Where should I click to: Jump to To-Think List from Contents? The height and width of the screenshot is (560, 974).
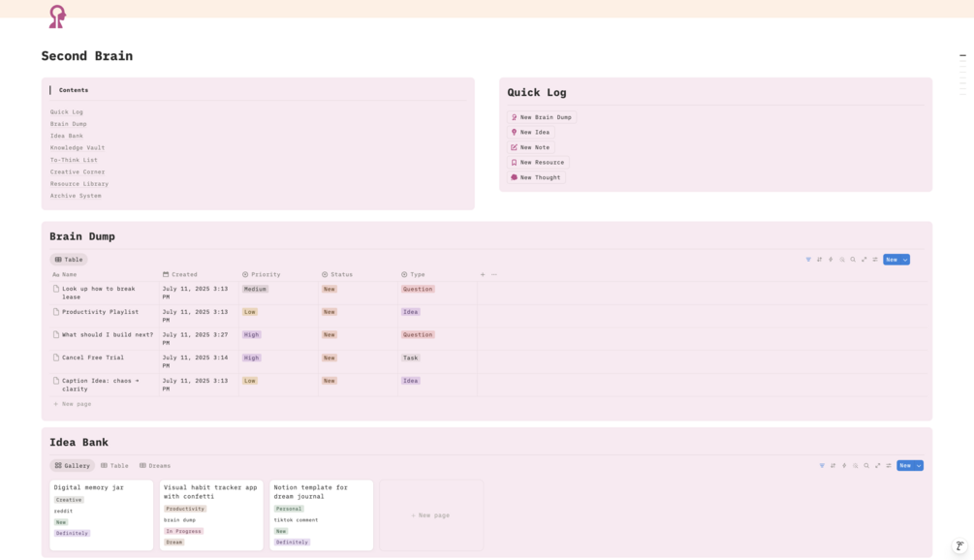tap(74, 160)
